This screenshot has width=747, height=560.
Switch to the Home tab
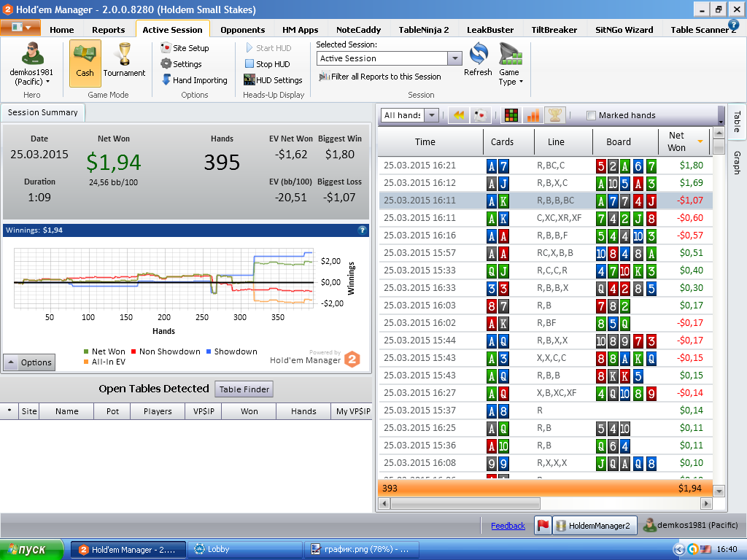coord(62,29)
